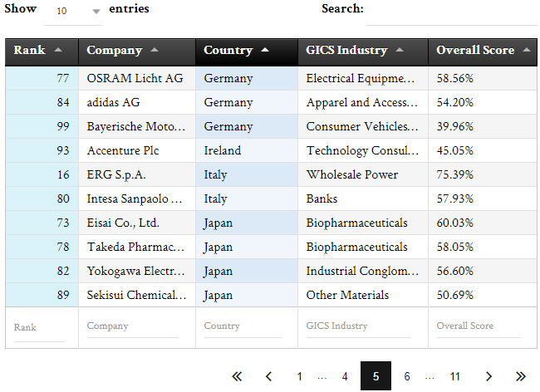This screenshot has width=540, height=392.
Task: Click the Technology Consul… industry cell
Action: pyautogui.click(x=363, y=150)
